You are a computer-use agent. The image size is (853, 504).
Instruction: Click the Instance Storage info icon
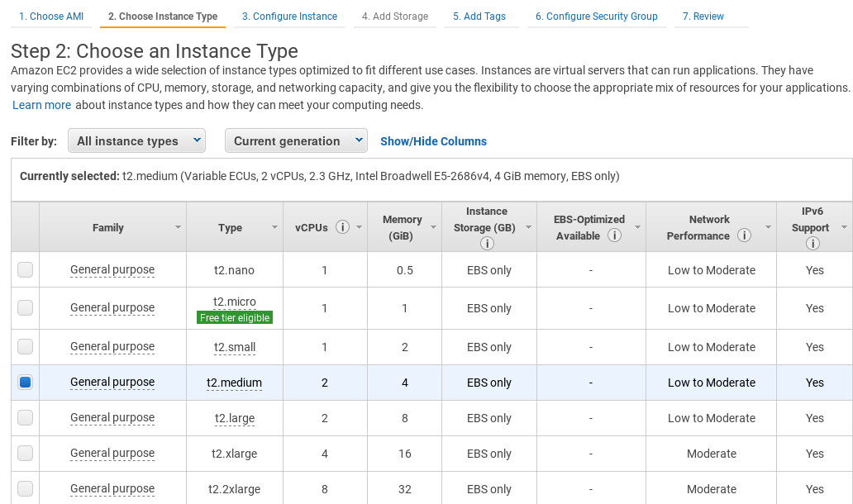pyautogui.click(x=488, y=242)
